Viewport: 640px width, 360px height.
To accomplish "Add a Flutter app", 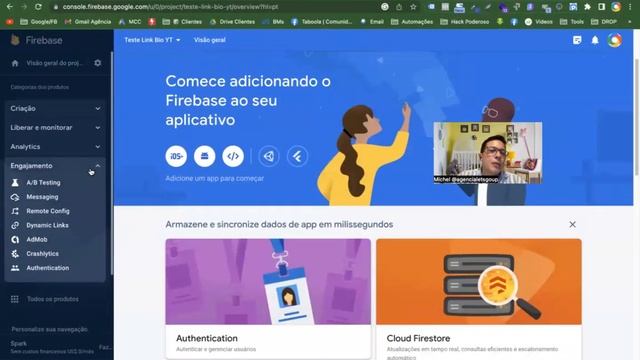I will pyautogui.click(x=298, y=156).
